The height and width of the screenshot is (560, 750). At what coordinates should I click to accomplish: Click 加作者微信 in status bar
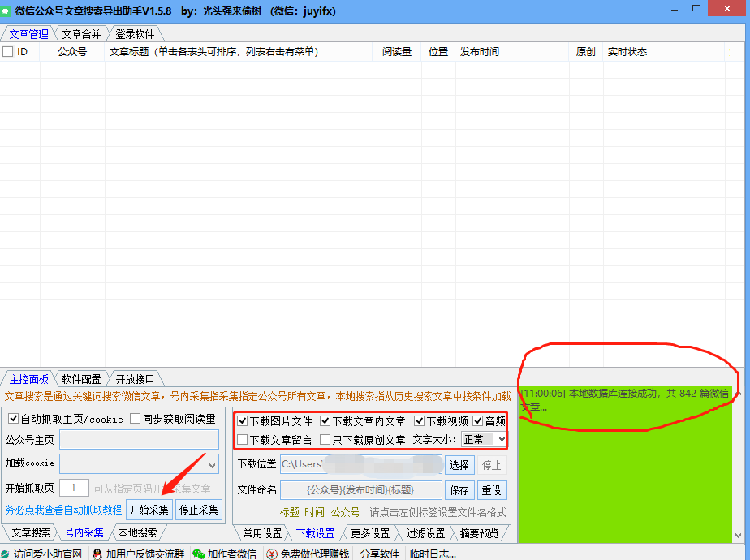(231, 554)
